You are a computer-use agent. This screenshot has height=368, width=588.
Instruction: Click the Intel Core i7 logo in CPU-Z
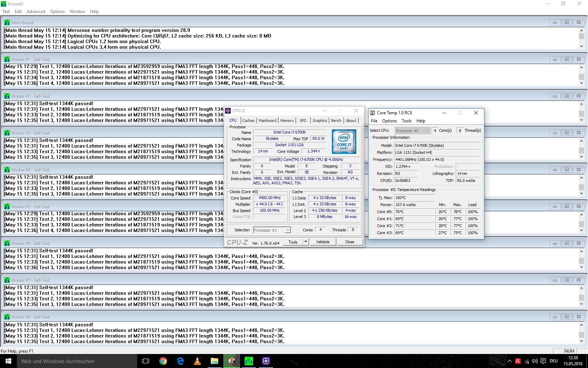344,142
